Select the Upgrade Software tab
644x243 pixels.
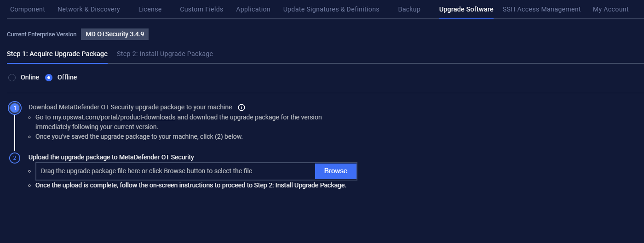(x=466, y=9)
